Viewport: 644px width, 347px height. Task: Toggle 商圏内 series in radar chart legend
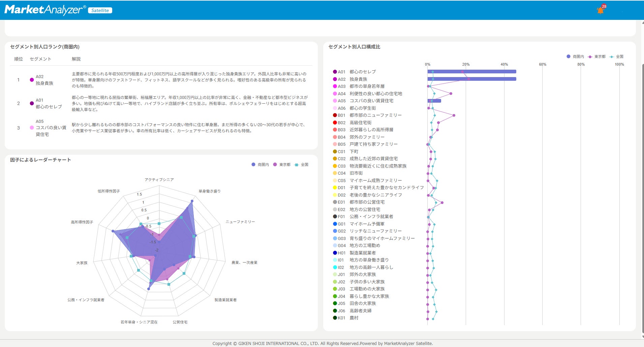(x=260, y=165)
